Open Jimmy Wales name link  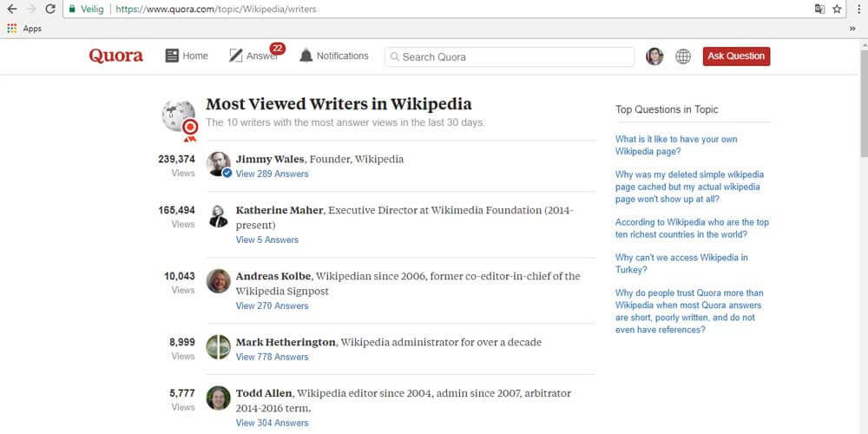tap(270, 160)
